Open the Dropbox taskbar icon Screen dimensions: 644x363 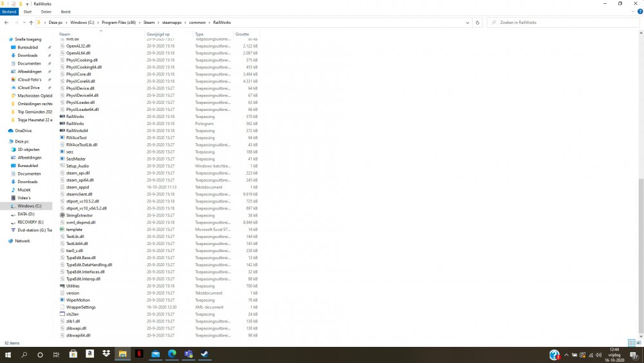pos(106,355)
